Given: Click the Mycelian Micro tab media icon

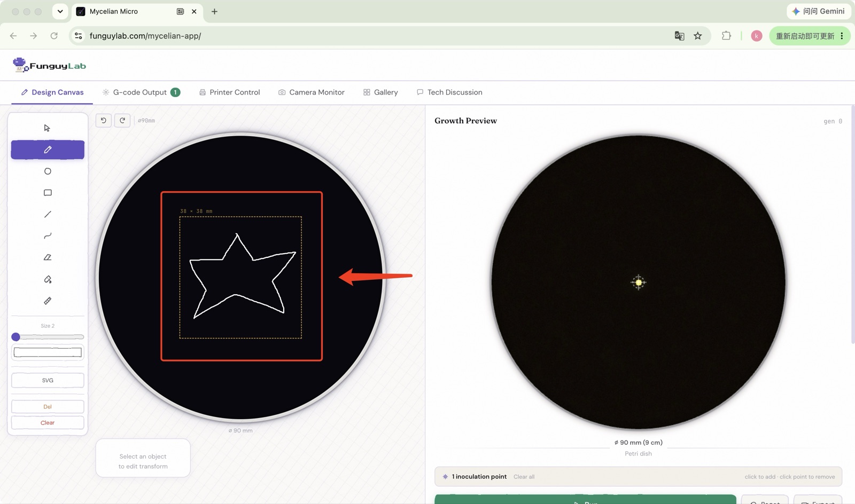Looking at the screenshot, I should 181,11.
